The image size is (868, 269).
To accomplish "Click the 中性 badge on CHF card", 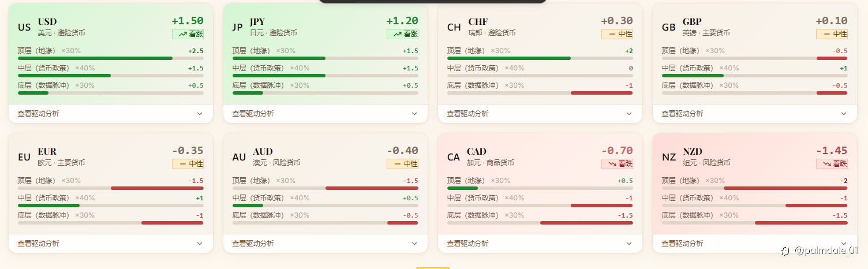I will click(617, 34).
